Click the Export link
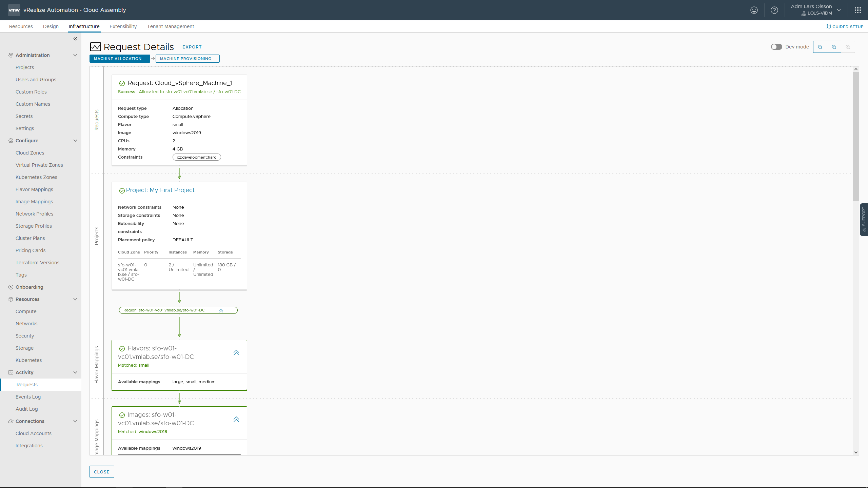This screenshot has width=868, height=488. (192, 47)
